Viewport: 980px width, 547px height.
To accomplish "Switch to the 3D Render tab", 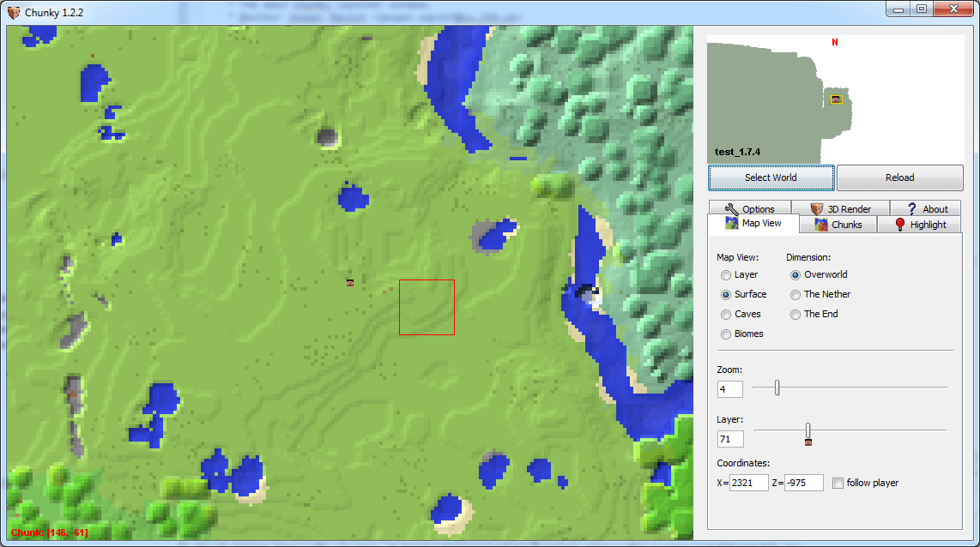I will pos(841,208).
